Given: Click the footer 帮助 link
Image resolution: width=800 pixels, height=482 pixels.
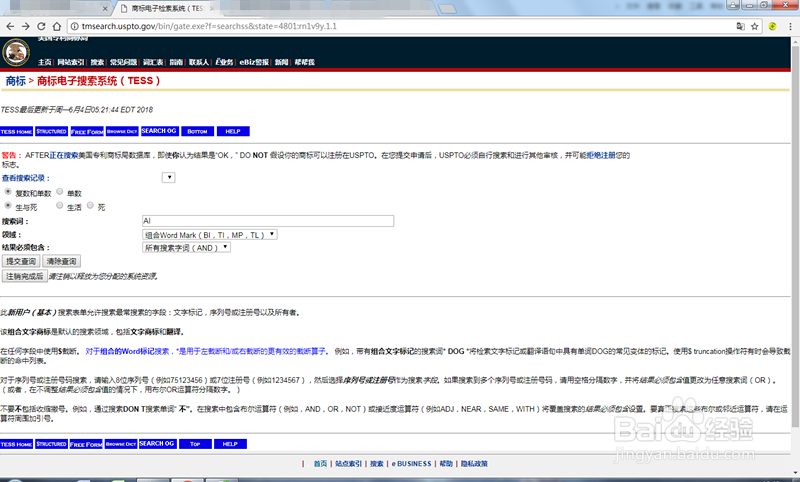Looking at the screenshot, I should click(x=446, y=464).
